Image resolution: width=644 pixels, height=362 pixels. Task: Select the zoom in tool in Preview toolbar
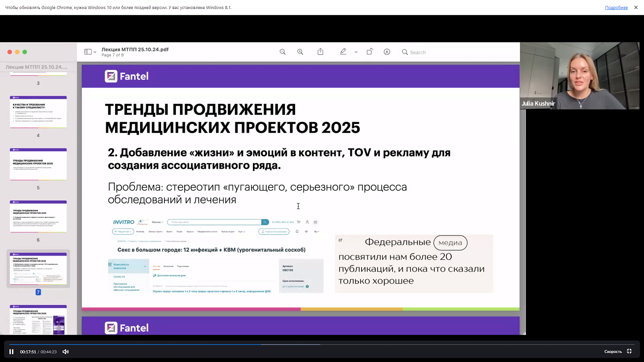(x=300, y=51)
